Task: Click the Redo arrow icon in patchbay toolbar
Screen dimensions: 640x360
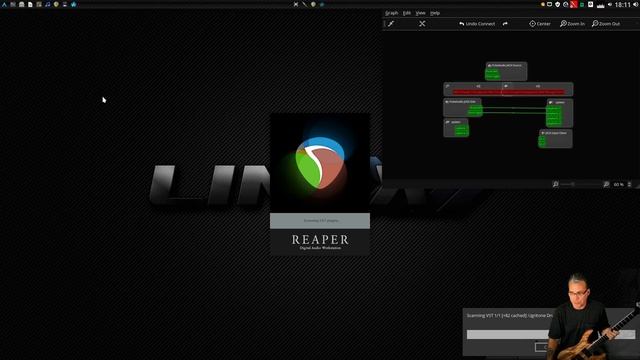Action: [x=505, y=24]
